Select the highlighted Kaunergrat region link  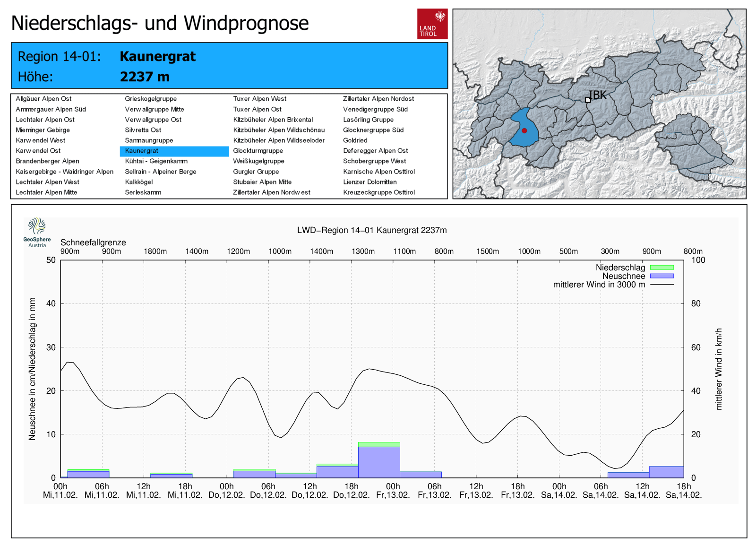[x=142, y=151]
